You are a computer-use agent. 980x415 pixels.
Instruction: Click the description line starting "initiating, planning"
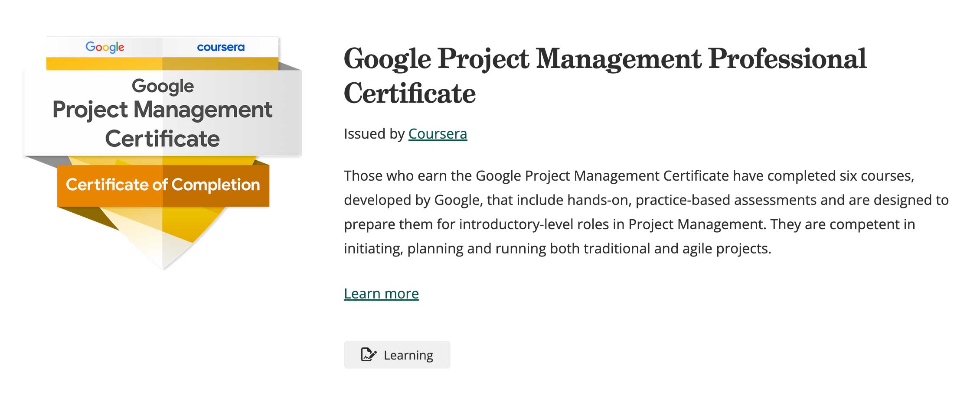tap(557, 249)
